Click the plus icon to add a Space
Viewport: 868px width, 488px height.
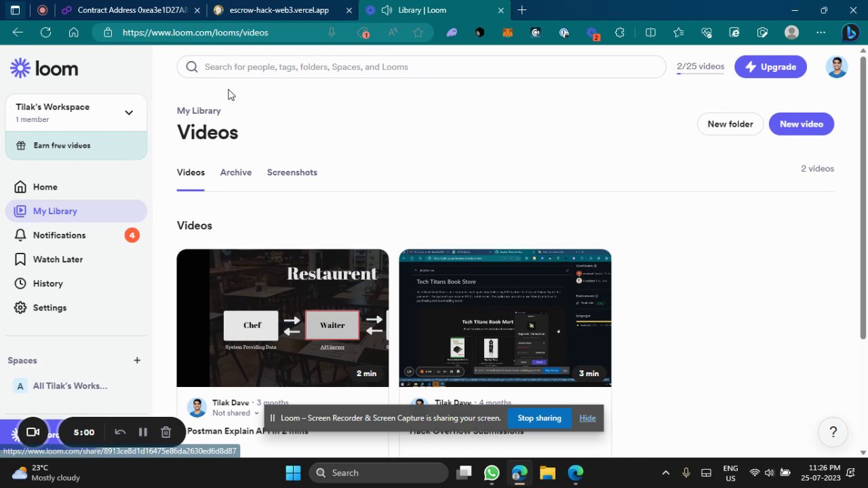[x=137, y=361]
